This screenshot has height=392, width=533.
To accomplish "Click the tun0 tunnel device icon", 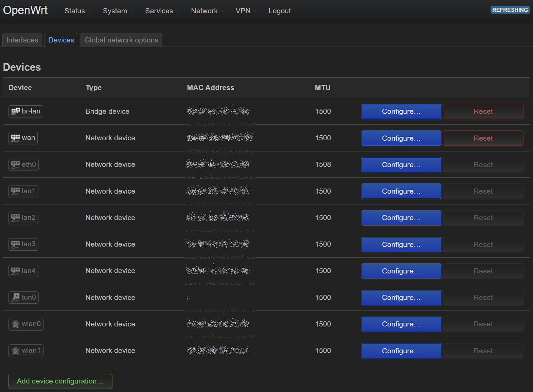I will pos(16,297).
